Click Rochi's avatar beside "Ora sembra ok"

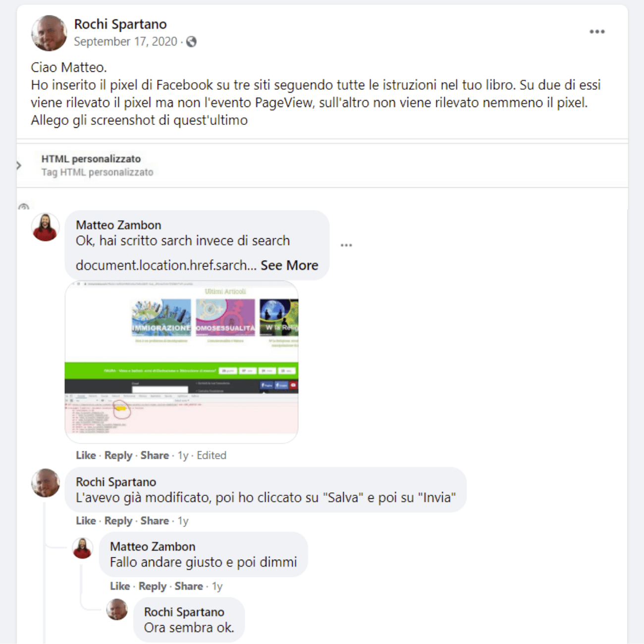click(x=117, y=609)
